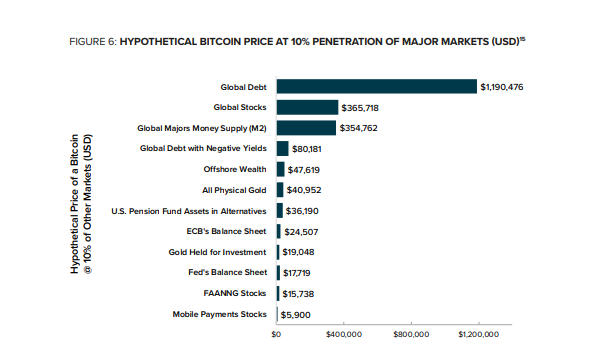Click ECB's Balance Sheet category label
The width and height of the screenshot is (603, 360).
point(226,231)
